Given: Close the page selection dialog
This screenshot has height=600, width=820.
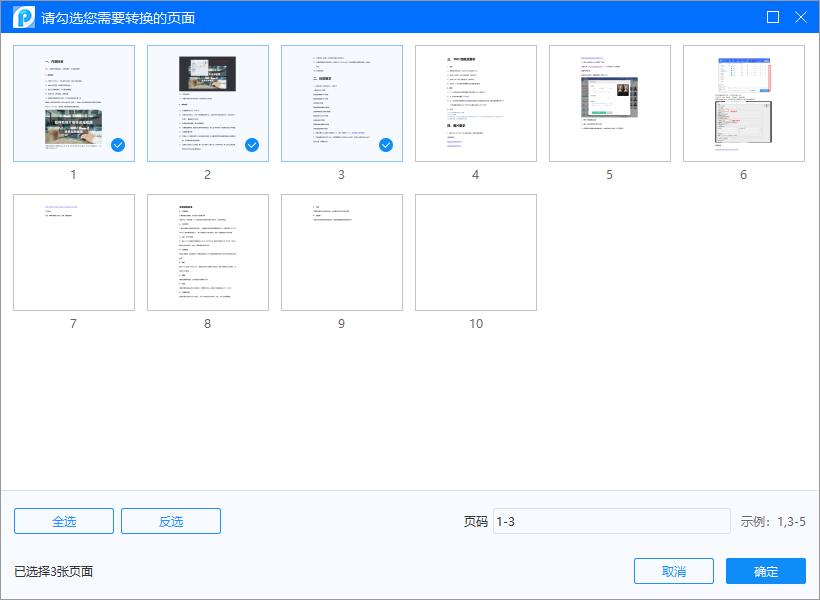Looking at the screenshot, I should (x=801, y=17).
